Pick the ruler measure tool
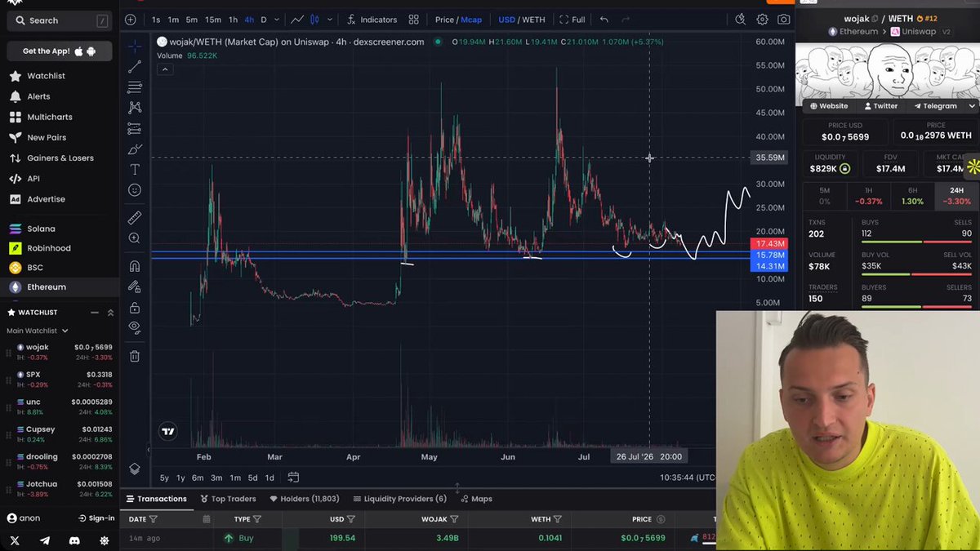The width and height of the screenshot is (980, 551). tap(135, 218)
